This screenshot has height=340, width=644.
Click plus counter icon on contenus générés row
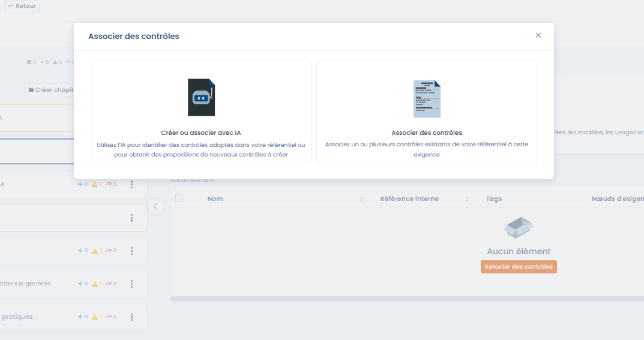pyautogui.click(x=80, y=284)
